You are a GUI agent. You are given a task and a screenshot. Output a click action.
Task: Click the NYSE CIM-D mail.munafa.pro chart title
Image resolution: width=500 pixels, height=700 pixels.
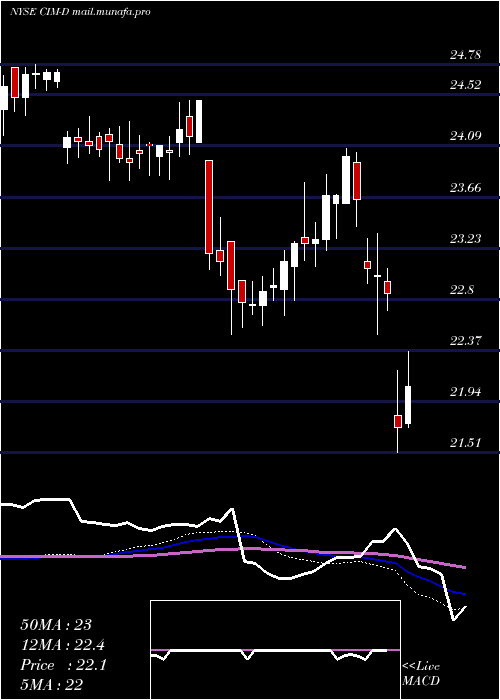79,12
